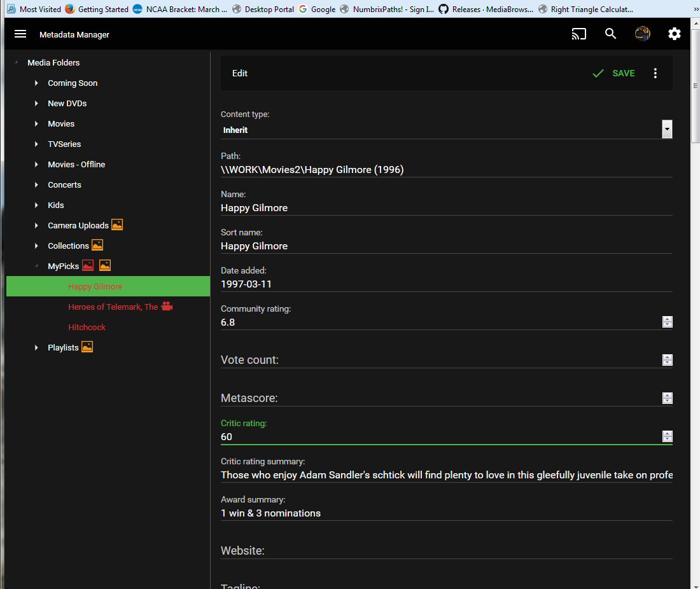Open GitHub Releases MediaBrowser bookmark
This screenshot has width=700, height=589.
click(486, 9)
